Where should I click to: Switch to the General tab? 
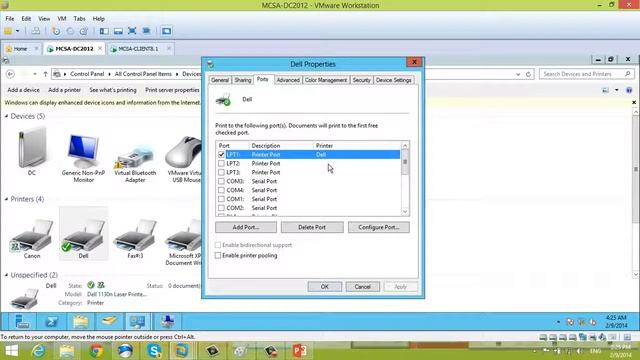[x=220, y=80]
